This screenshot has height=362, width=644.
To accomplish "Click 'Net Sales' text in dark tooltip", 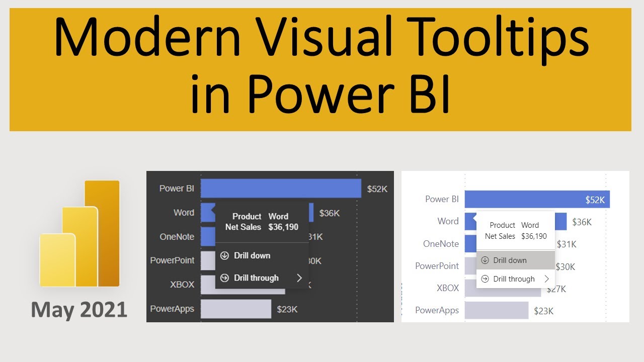I will (x=243, y=227).
